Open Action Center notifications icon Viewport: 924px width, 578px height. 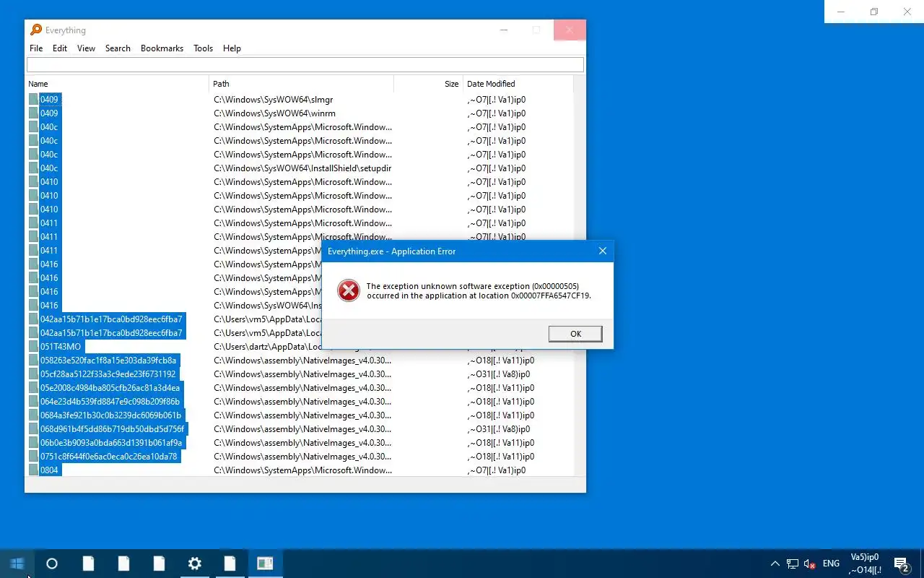[x=902, y=564]
